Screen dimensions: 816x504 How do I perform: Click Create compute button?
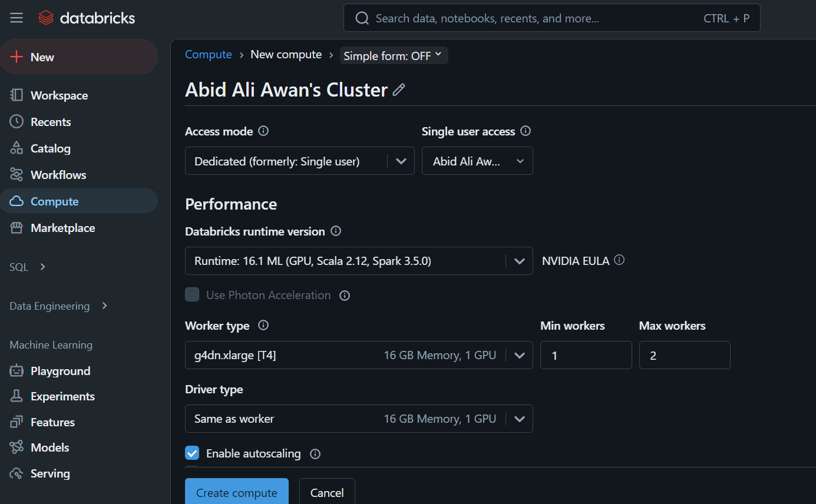[237, 492]
